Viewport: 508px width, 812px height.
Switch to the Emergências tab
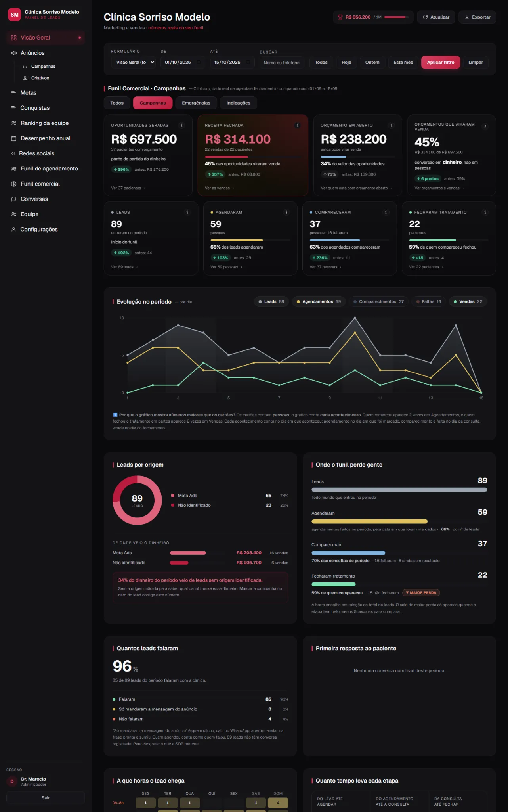tap(196, 103)
